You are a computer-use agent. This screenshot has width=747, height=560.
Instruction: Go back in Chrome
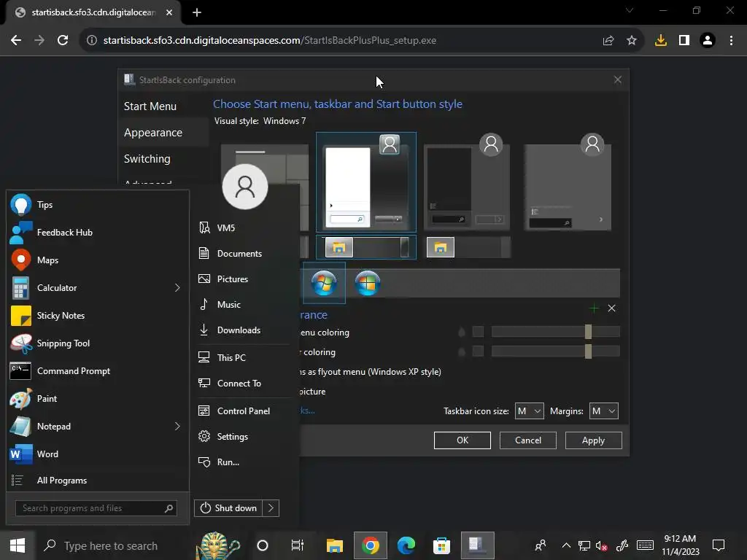[16, 41]
